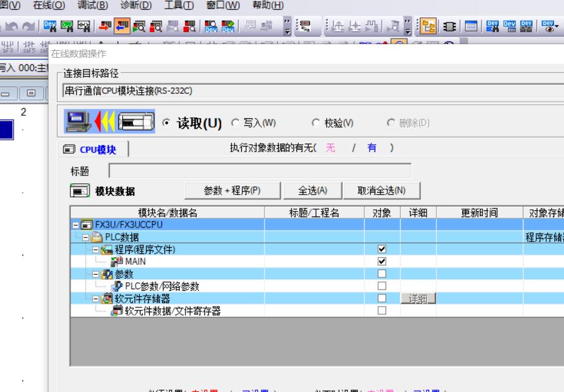Click the 软元件数据/文件寄存器 item icon
This screenshot has width=564, height=392.
tap(117, 311)
